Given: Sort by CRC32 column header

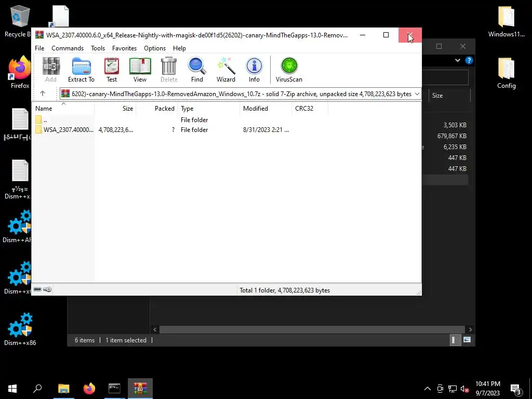Looking at the screenshot, I should click(310, 109).
